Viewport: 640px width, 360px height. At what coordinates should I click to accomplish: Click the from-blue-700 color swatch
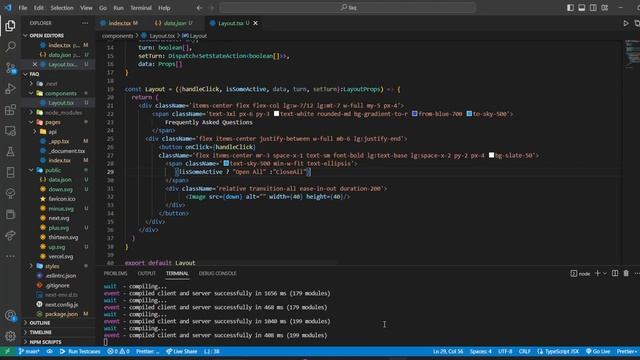point(415,114)
